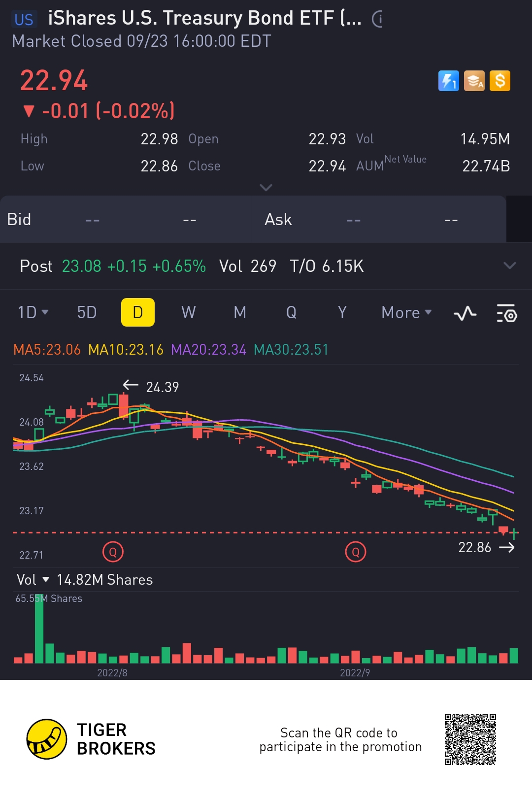Tap the Market Closed timestamp line

pos(141,41)
